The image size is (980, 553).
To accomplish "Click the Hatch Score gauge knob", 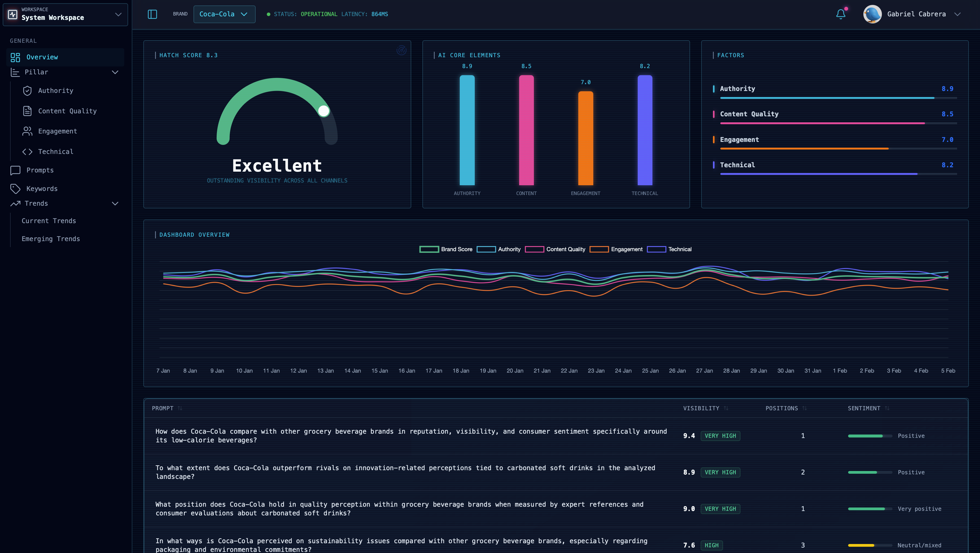I will coord(324,111).
